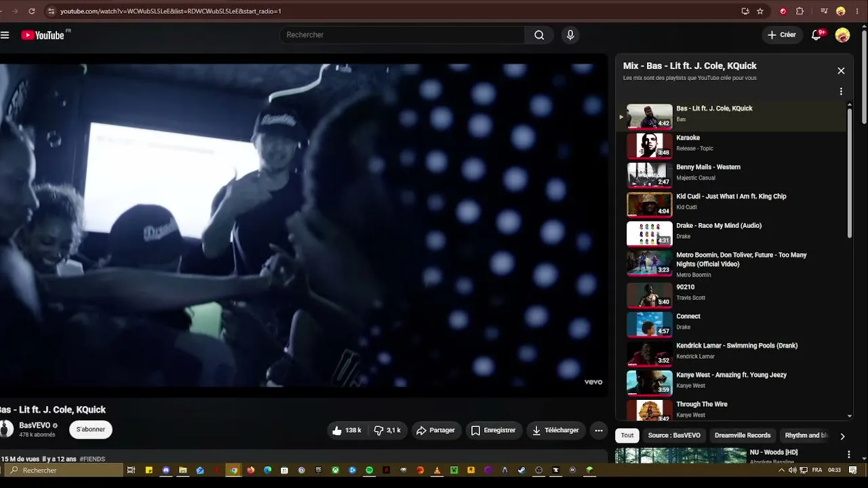Open Steam from the taskbar
The height and width of the screenshot is (488, 868).
[521, 470]
